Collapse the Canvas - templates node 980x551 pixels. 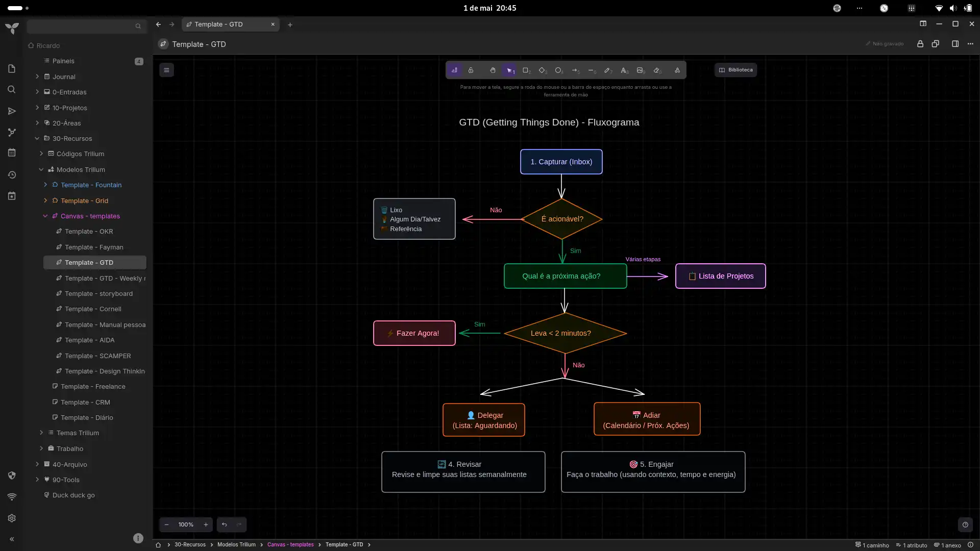45,216
